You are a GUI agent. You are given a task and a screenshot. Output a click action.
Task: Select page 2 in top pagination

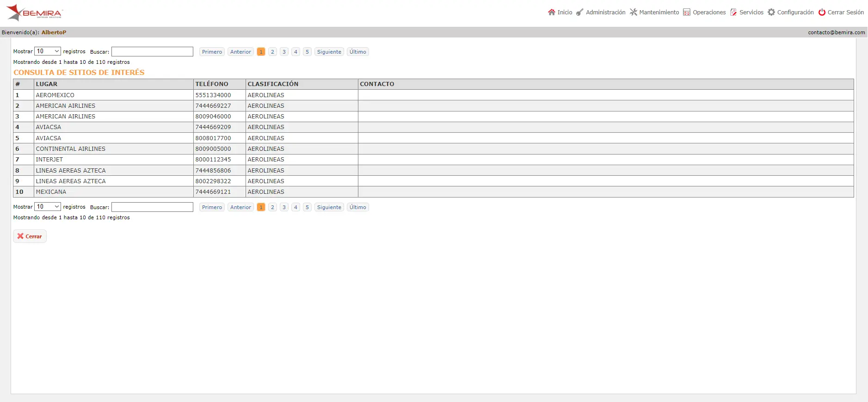[x=272, y=52]
